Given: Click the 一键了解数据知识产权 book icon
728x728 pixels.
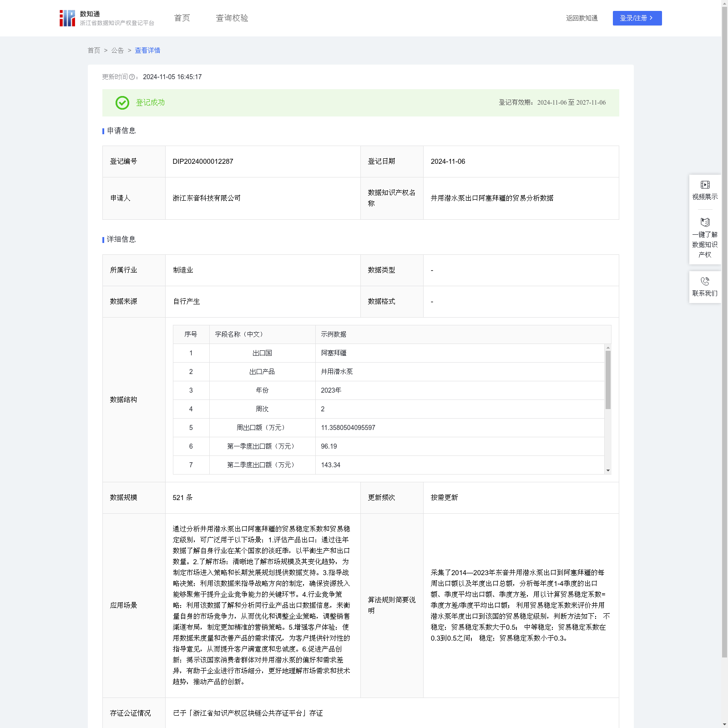Looking at the screenshot, I should [705, 222].
